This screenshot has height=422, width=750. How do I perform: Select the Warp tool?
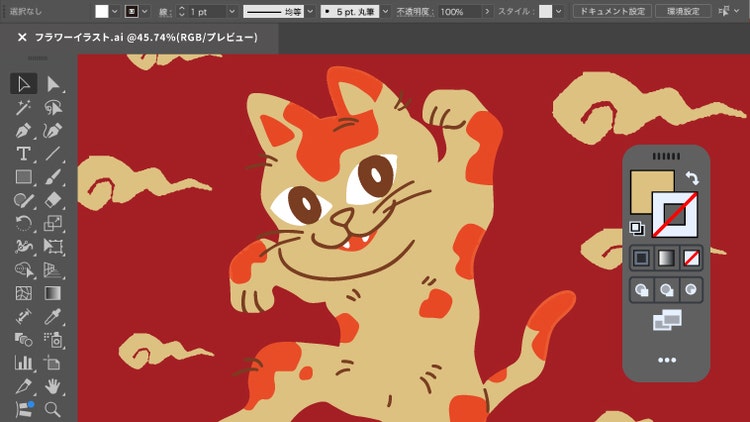pos(23,246)
